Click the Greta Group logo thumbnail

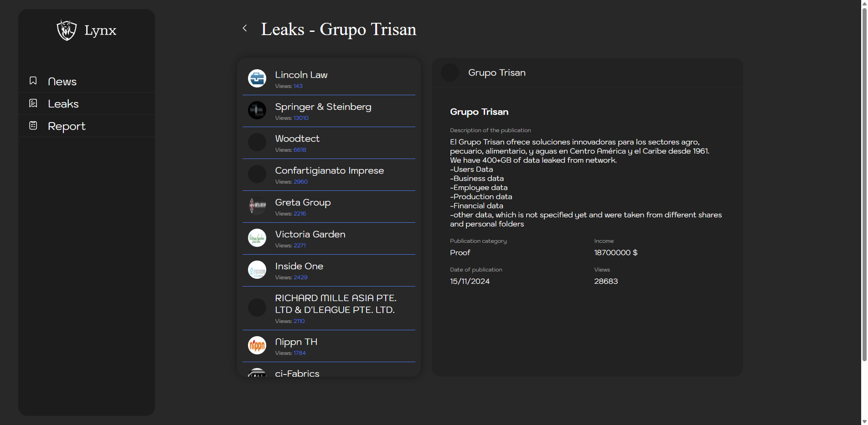[x=257, y=206]
